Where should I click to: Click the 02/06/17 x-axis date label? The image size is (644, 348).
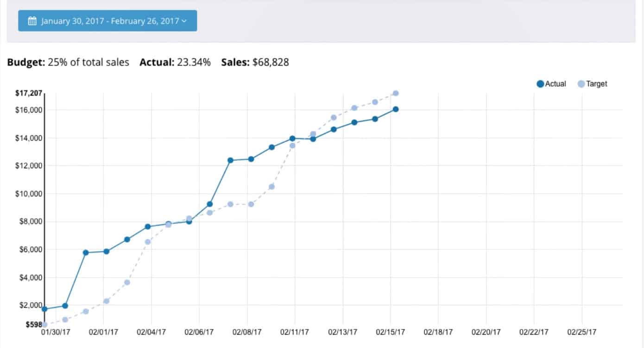[x=199, y=332]
